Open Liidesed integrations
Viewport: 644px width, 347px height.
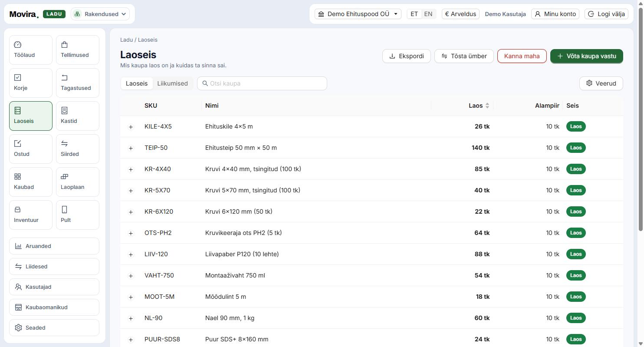tap(54, 266)
